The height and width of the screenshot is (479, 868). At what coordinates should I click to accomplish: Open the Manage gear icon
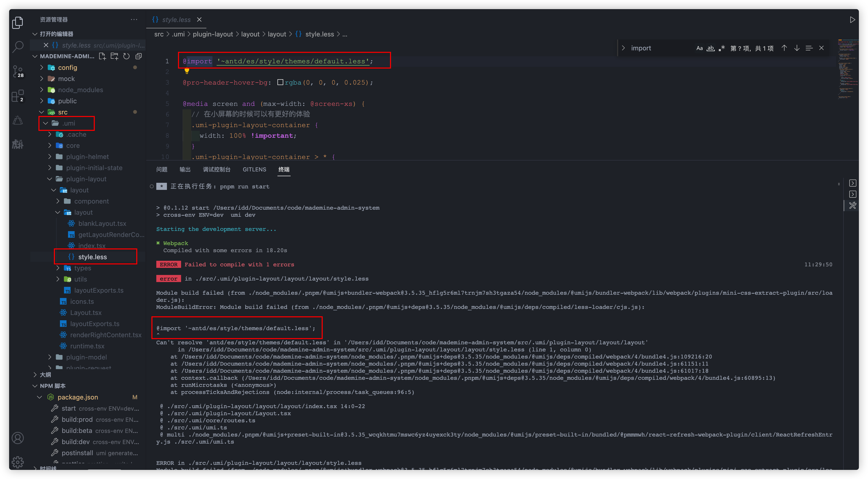click(x=17, y=462)
